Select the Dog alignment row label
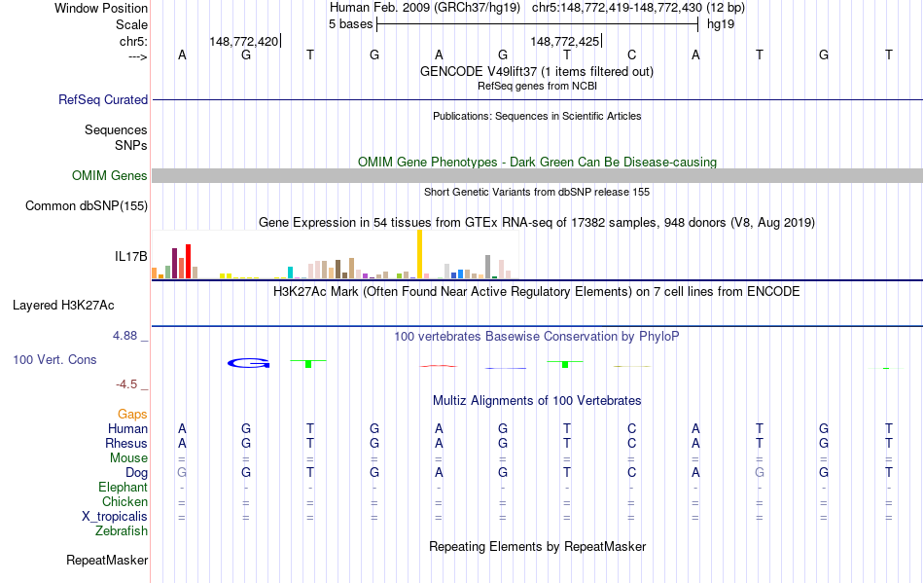This screenshot has height=583, width=924. (x=137, y=473)
